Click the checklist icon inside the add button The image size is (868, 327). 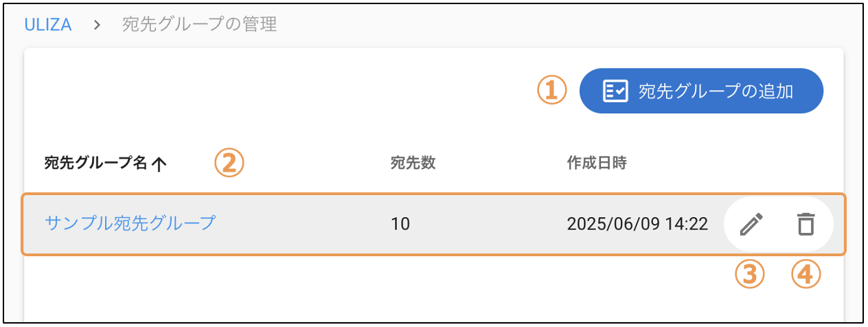coord(615,91)
